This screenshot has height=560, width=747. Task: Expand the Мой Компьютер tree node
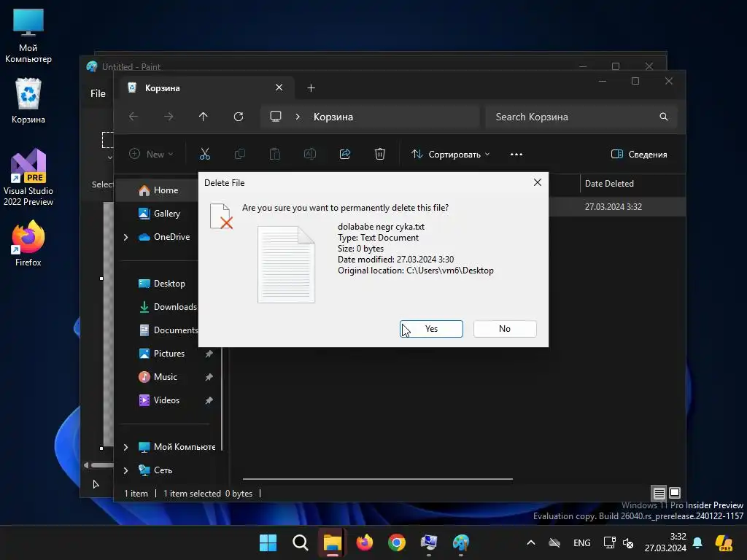click(x=125, y=447)
